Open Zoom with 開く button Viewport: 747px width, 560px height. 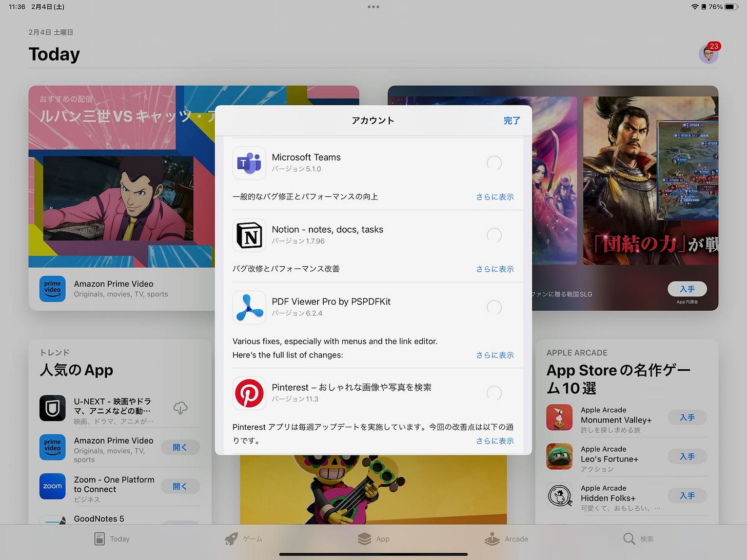pyautogui.click(x=180, y=486)
